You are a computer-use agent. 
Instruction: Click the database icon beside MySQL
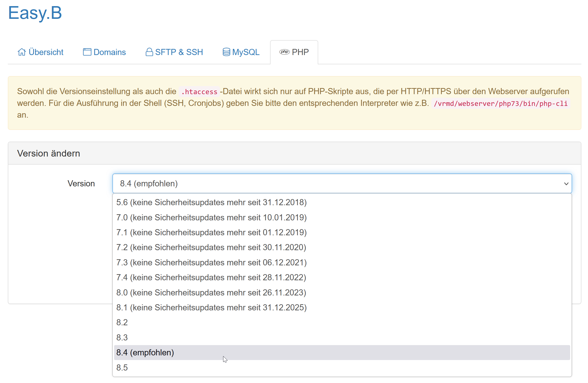pos(226,52)
